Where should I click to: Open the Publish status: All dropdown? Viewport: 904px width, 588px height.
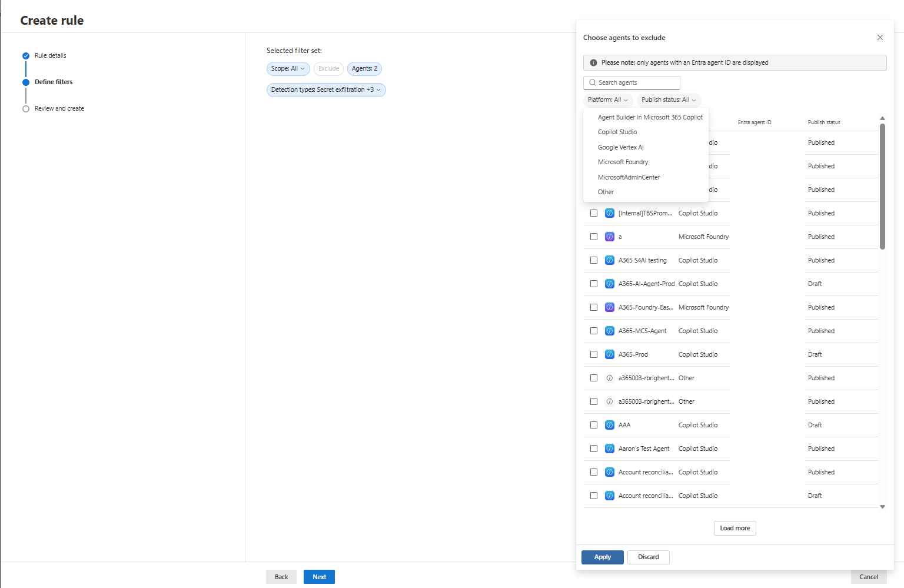coord(669,100)
